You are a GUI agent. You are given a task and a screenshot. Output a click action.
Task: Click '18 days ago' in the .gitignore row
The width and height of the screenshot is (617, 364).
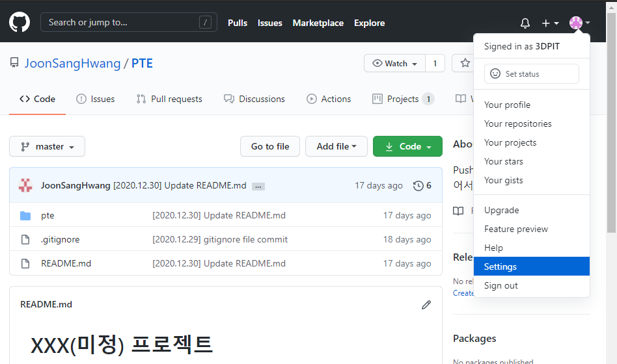click(407, 239)
